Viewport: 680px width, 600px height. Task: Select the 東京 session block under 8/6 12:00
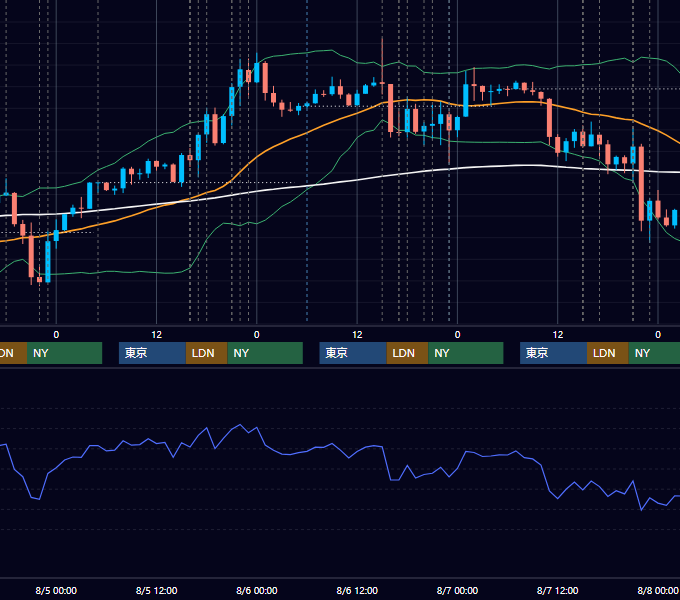click(353, 353)
